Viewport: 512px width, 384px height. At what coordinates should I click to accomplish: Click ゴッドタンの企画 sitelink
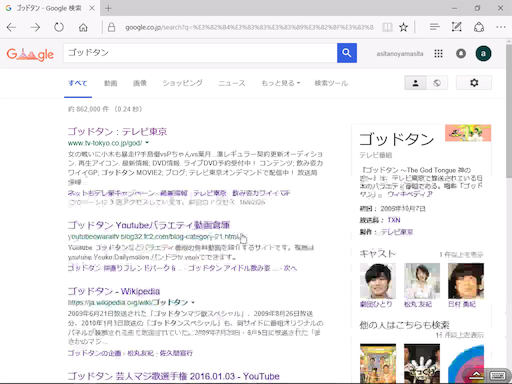[94, 353]
